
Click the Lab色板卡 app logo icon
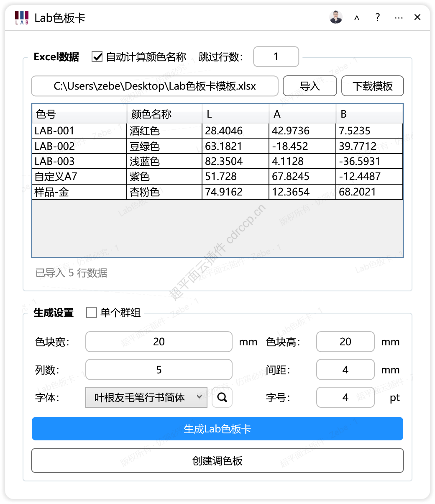(x=22, y=18)
